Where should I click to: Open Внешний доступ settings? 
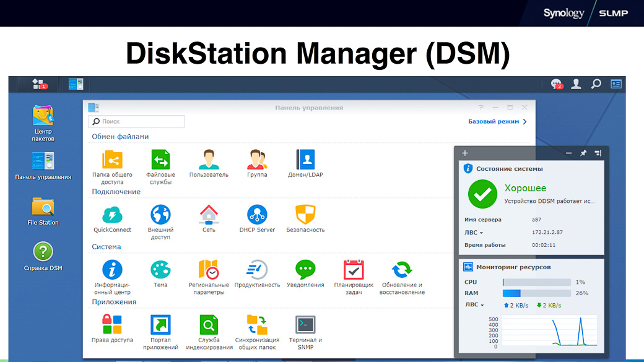[x=160, y=222]
